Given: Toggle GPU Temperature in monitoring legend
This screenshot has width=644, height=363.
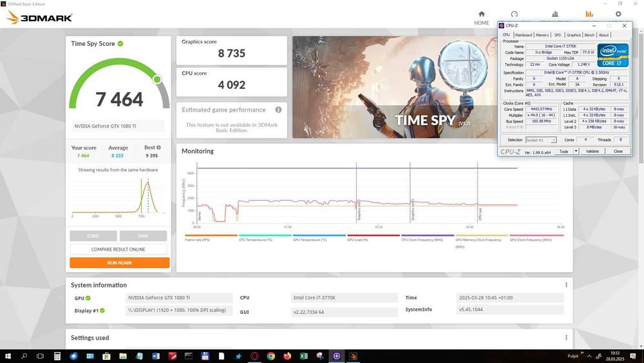Looking at the screenshot, I should [x=319, y=238].
